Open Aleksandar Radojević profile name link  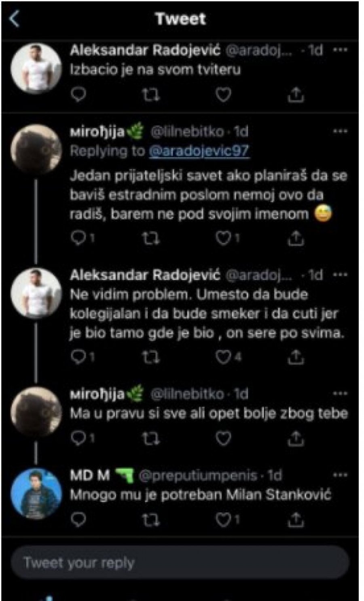145,50
